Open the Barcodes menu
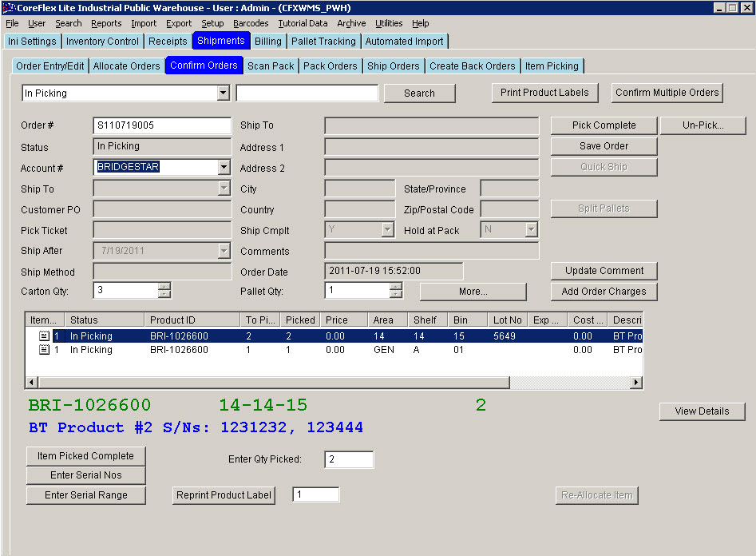The image size is (756, 556). (251, 23)
